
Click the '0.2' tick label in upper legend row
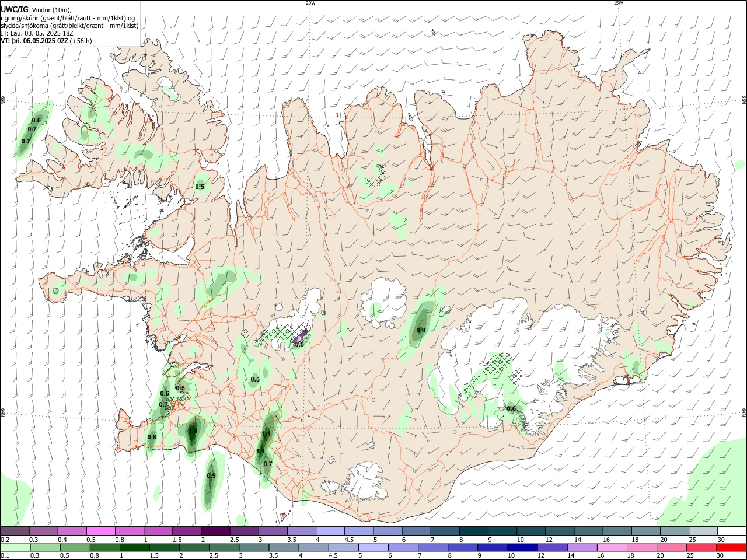[x=5, y=540]
